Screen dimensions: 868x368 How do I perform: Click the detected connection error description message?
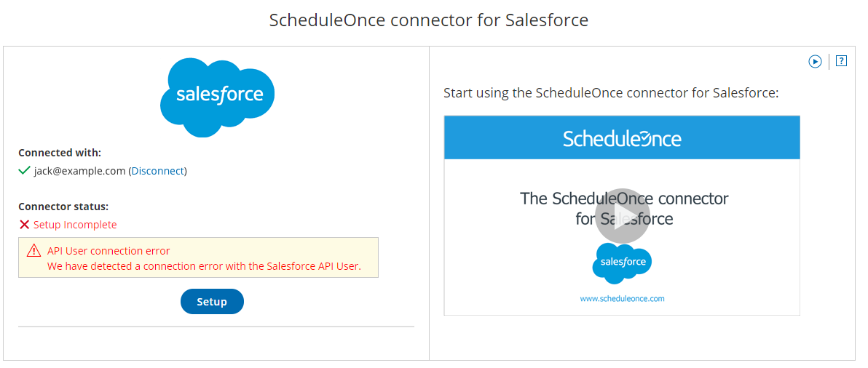(x=204, y=266)
